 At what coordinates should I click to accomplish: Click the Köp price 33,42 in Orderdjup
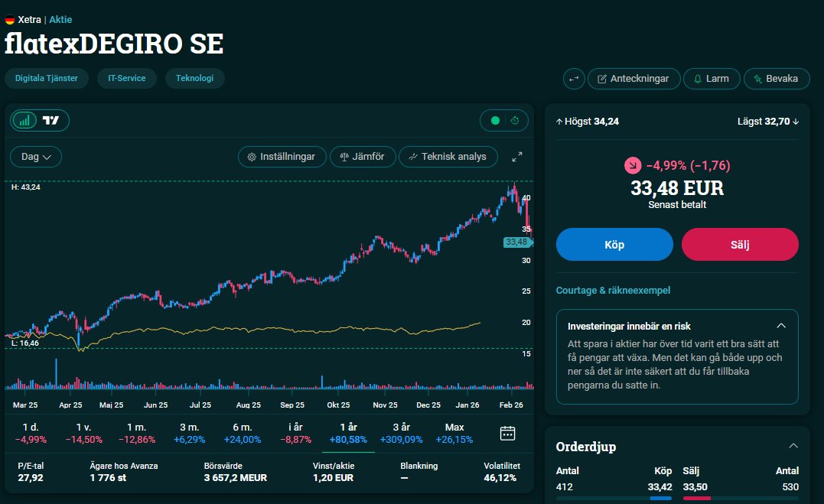tap(660, 486)
